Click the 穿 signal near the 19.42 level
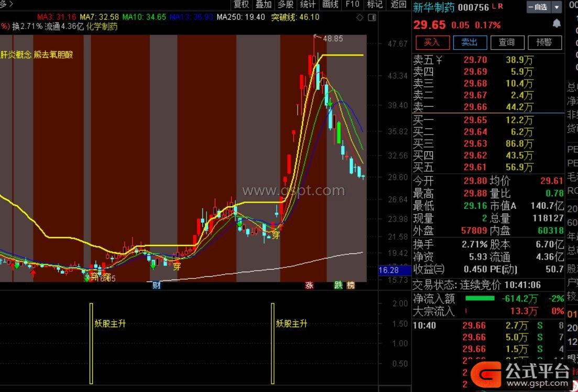Viewport: 578px width, 392px height. pyautogui.click(x=177, y=266)
